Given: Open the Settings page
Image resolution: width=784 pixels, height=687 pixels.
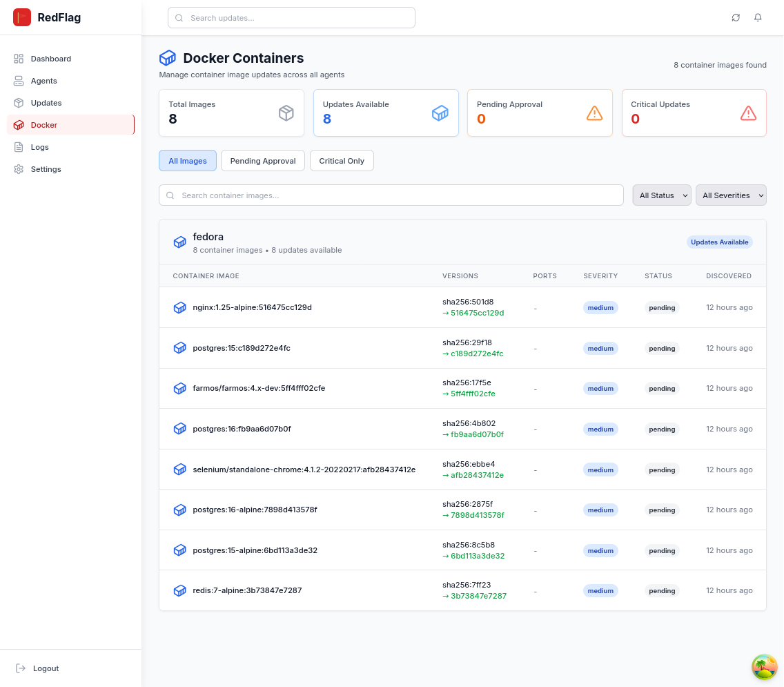Looking at the screenshot, I should click(x=46, y=169).
